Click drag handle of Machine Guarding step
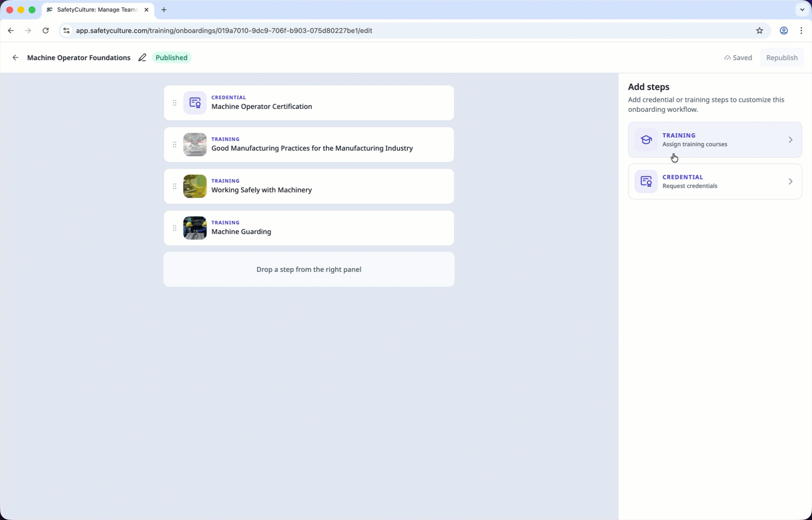812x520 pixels. click(x=175, y=228)
